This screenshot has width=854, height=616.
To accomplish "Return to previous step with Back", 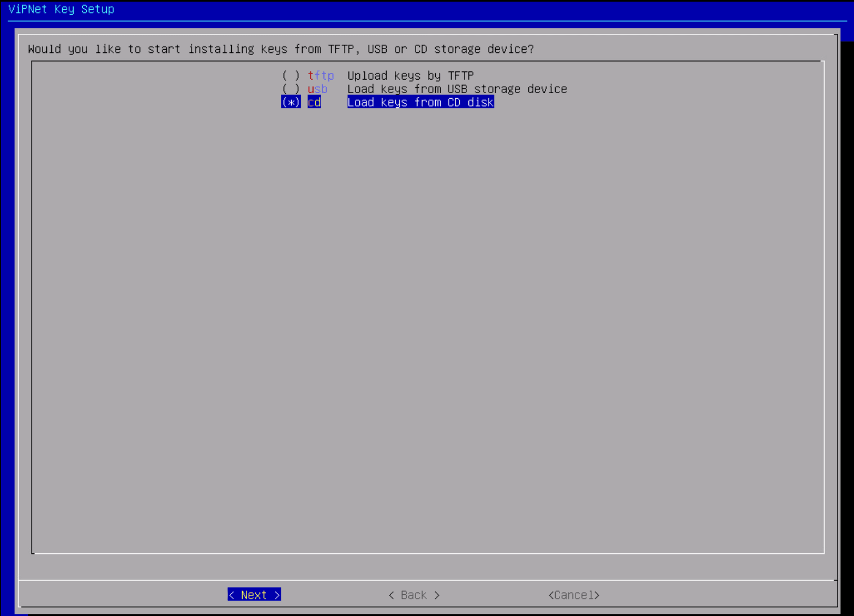I will [413, 595].
